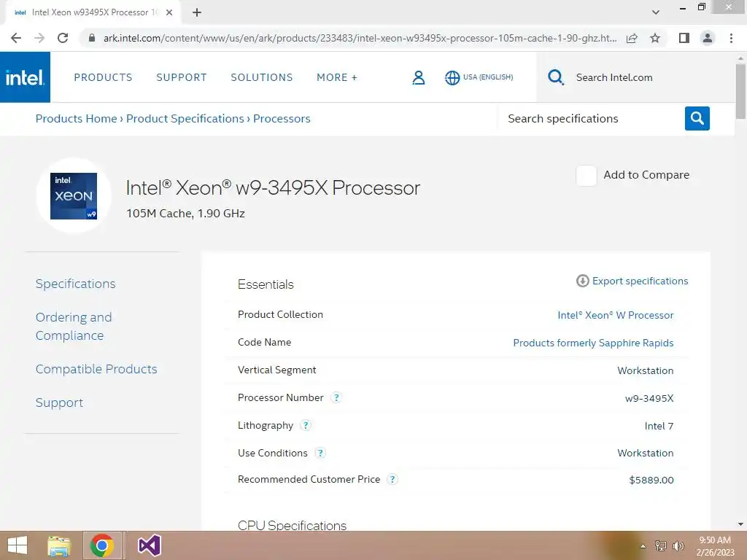
Task: Open Recommended Customer Price help icon
Action: point(392,479)
